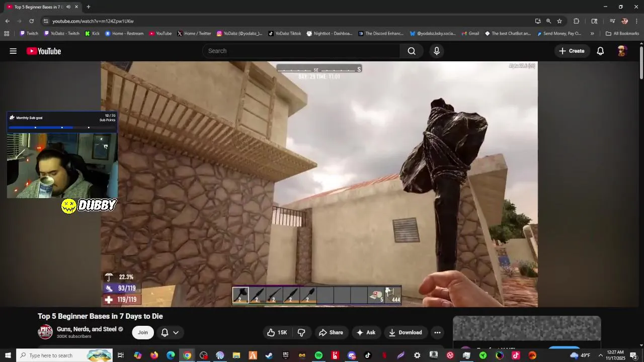644x362 pixels.
Task: Show hidden system tray icons
Action: click(x=600, y=355)
